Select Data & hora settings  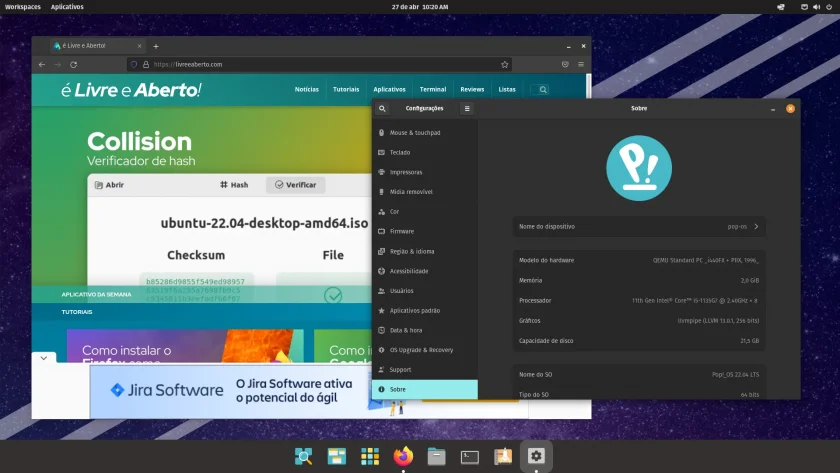pos(425,330)
